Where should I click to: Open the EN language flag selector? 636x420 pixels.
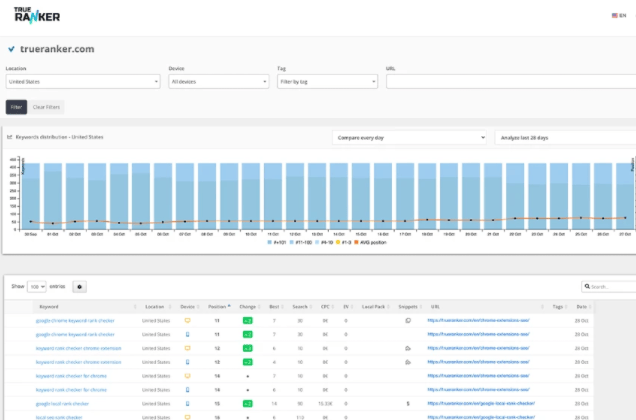[617, 15]
